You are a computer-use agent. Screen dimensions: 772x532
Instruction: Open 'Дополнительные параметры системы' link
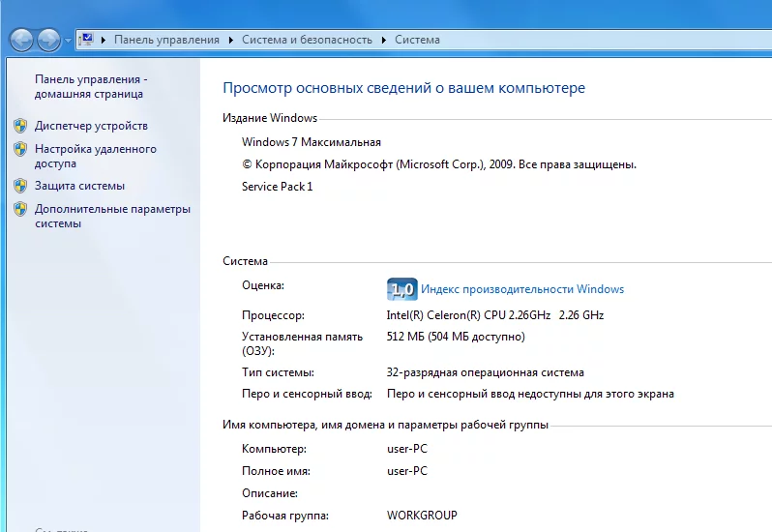pos(112,216)
